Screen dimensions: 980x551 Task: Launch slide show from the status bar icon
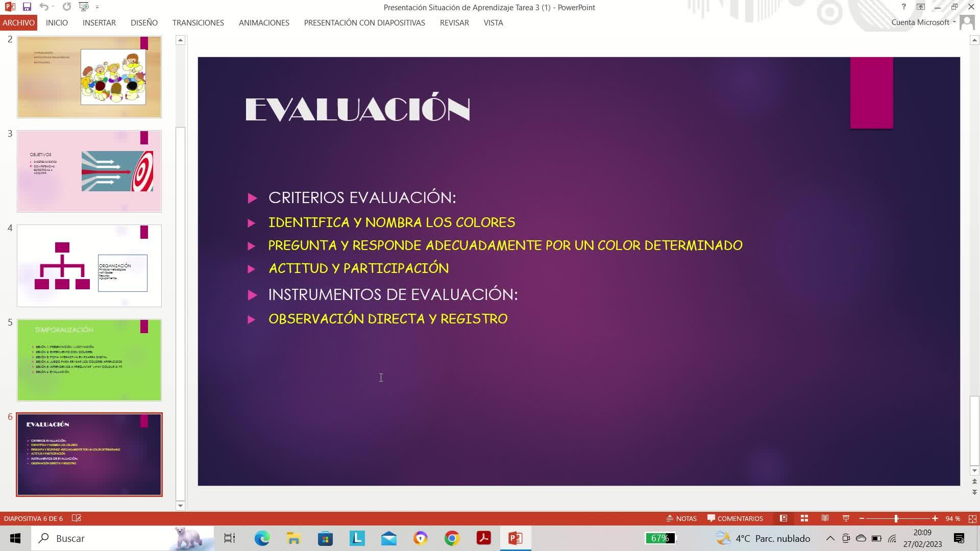846,518
